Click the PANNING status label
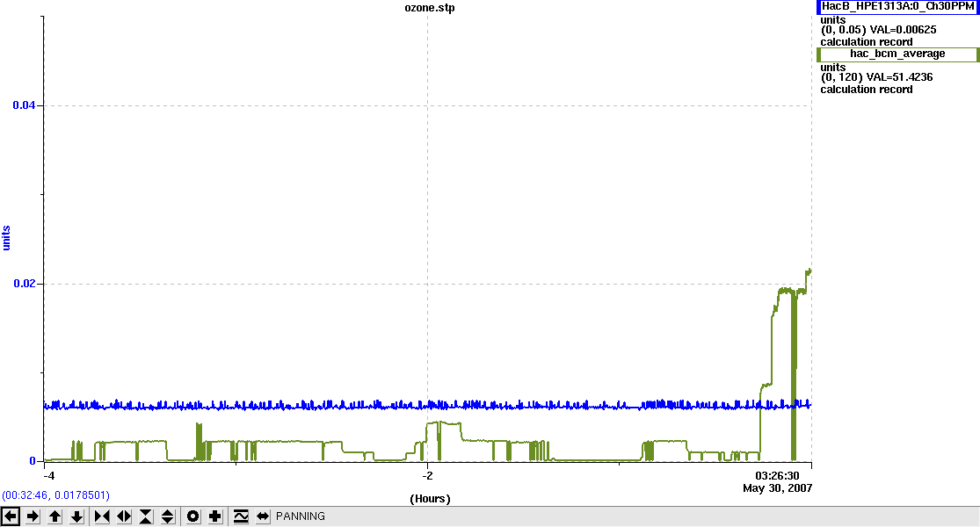Screen dimensions: 980x527 coord(301,516)
